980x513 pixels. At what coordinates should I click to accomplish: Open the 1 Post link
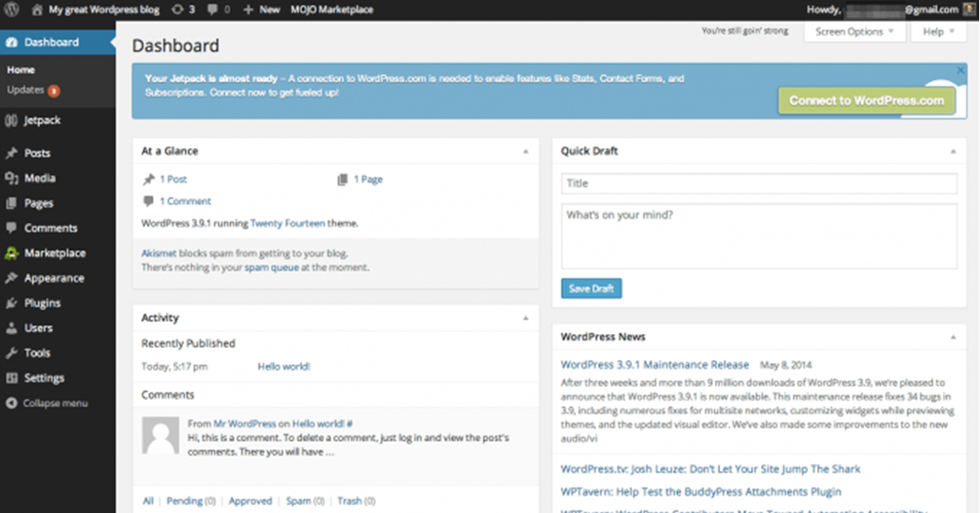click(x=174, y=180)
